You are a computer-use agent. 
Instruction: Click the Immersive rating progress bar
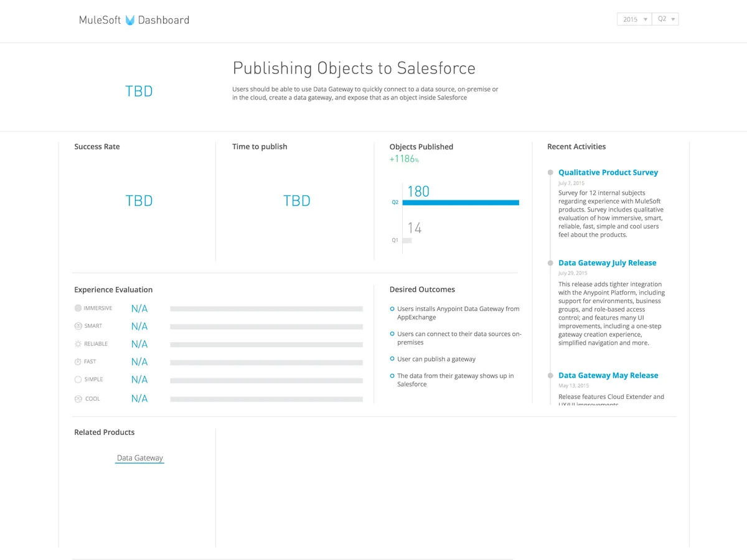click(266, 309)
